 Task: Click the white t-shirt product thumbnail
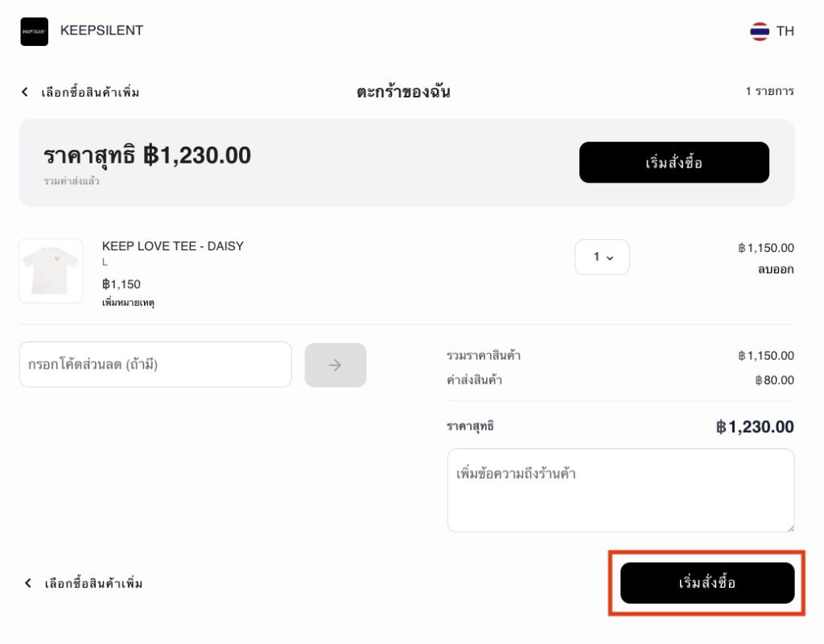(51, 270)
